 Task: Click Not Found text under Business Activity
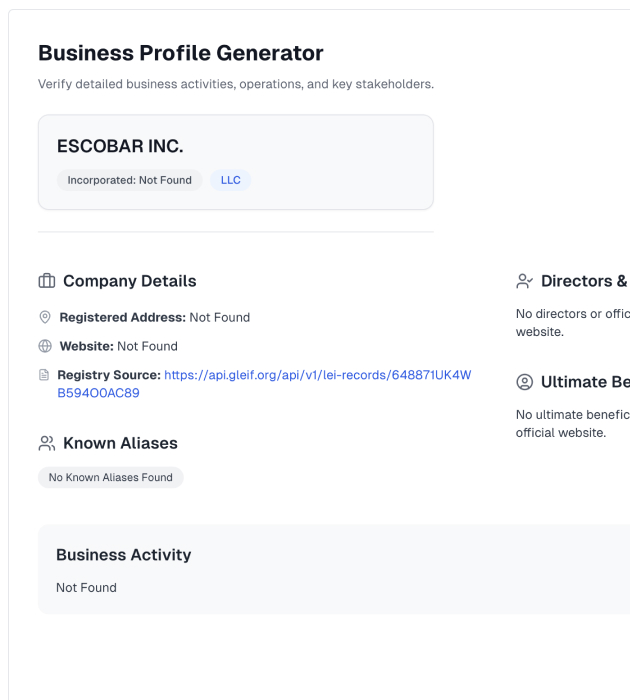pos(86,588)
